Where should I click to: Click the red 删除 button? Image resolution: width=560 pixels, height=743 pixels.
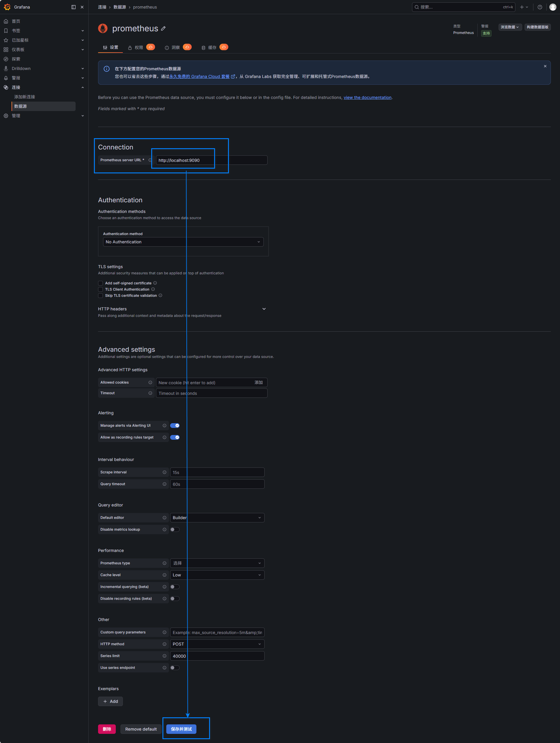coord(107,729)
